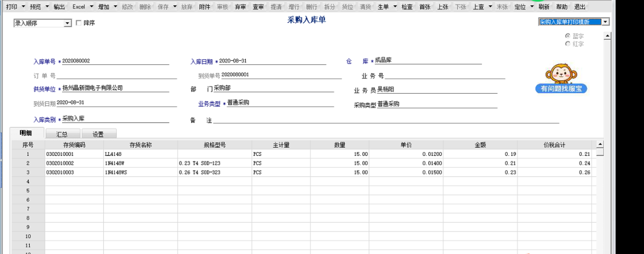644x254 pixels.
Task: Expand the 保存 dropdown arrow
Action: (x=175, y=7)
